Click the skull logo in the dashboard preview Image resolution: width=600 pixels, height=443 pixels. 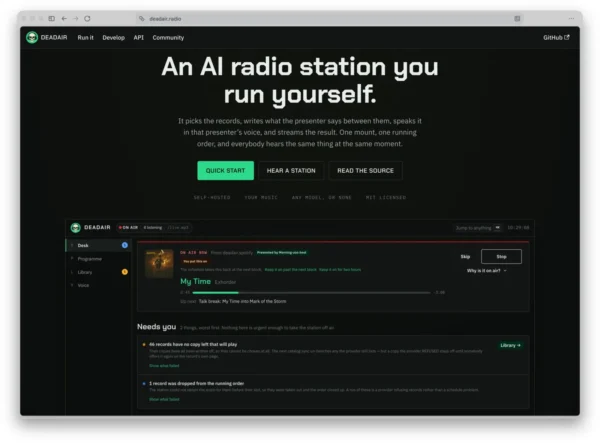pos(75,228)
